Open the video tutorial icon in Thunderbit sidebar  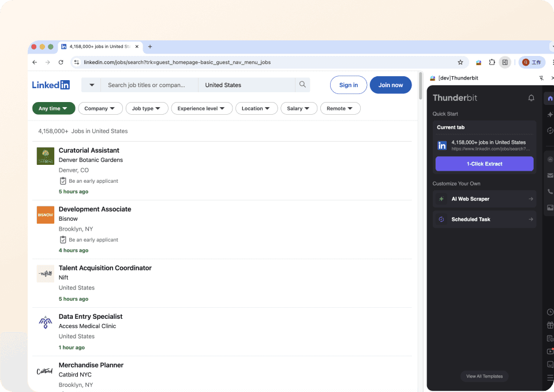[550, 352]
